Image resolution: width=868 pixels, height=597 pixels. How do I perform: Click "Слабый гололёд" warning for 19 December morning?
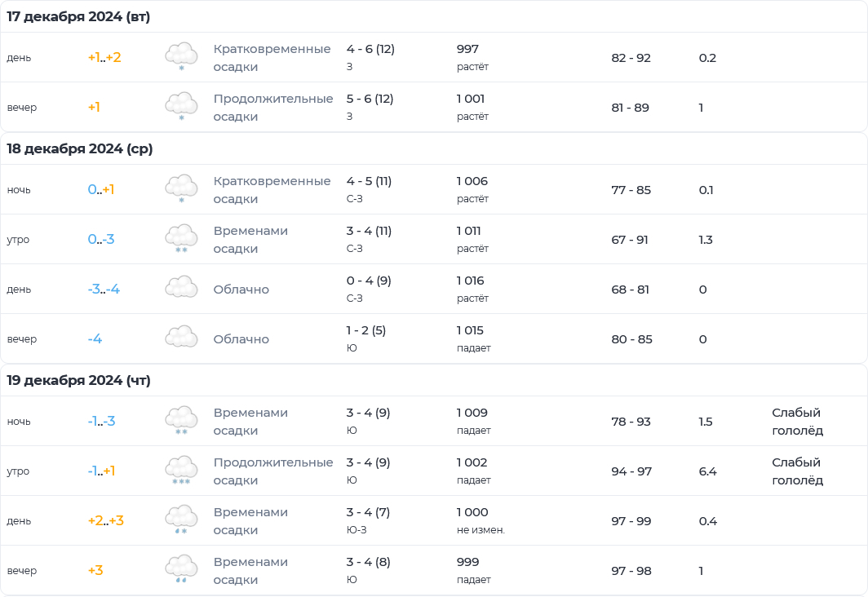(797, 471)
